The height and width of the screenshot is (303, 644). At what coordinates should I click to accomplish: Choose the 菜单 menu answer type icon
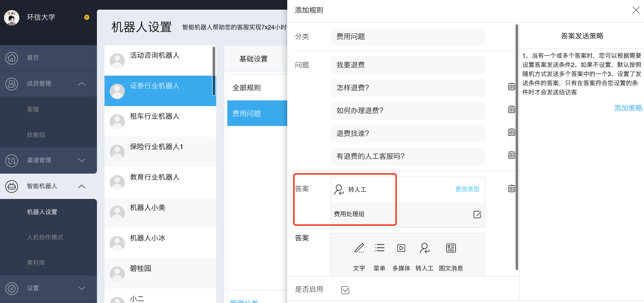[x=379, y=248]
